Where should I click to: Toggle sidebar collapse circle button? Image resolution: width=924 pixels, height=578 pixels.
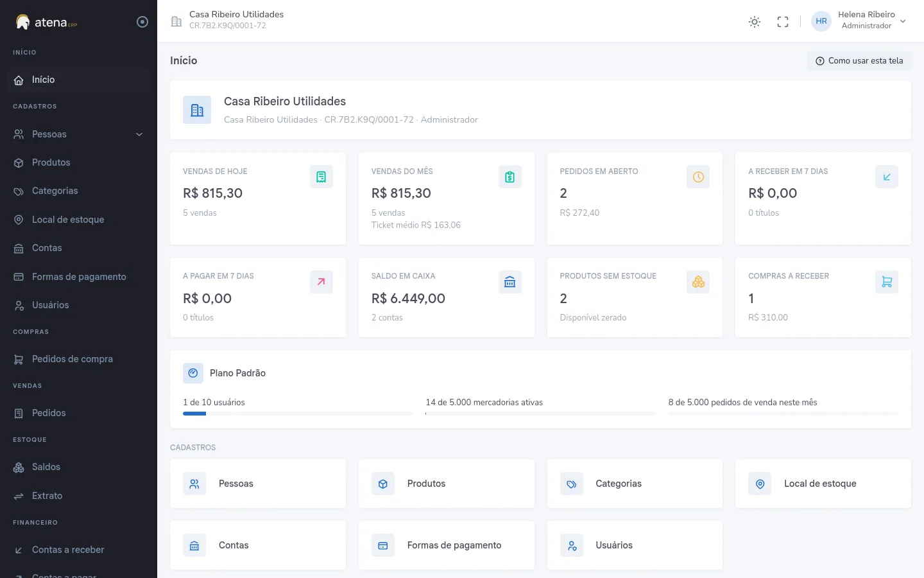pyautogui.click(x=142, y=22)
